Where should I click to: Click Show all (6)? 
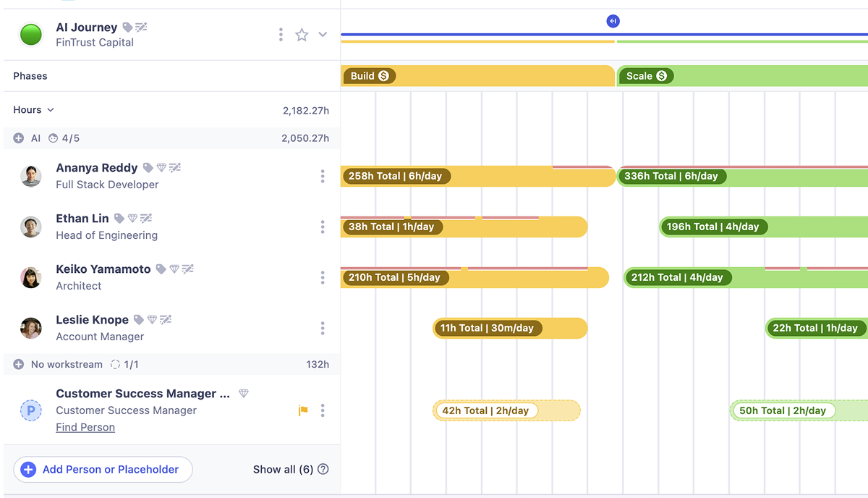pos(283,469)
